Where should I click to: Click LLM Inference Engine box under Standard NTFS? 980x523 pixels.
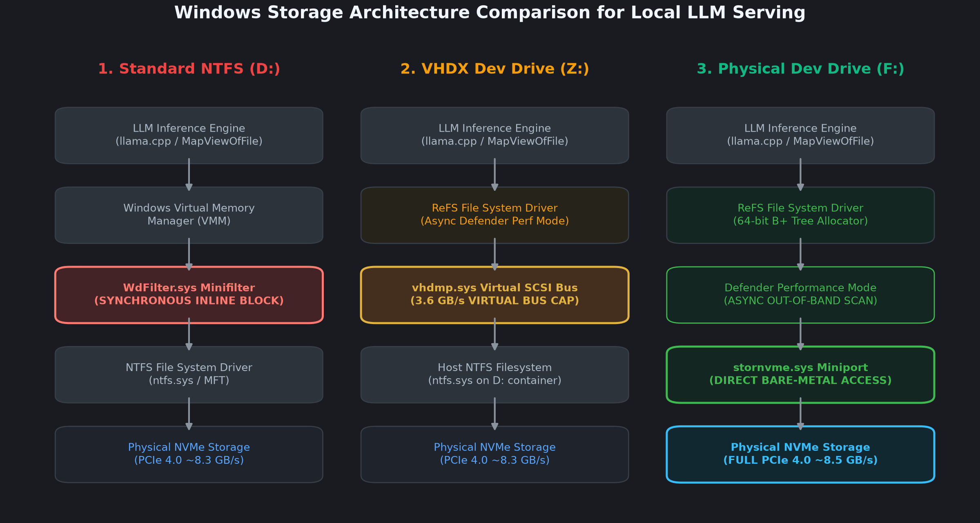(x=189, y=136)
